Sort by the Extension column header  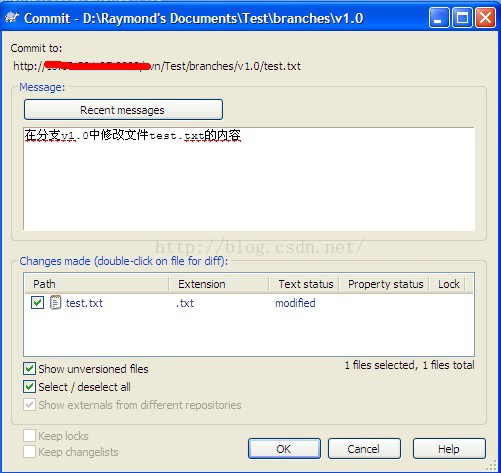pos(219,284)
